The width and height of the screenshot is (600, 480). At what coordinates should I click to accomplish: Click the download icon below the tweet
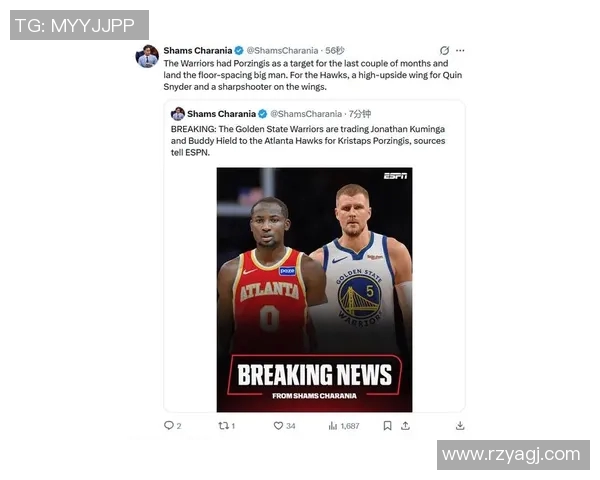pyautogui.click(x=460, y=426)
